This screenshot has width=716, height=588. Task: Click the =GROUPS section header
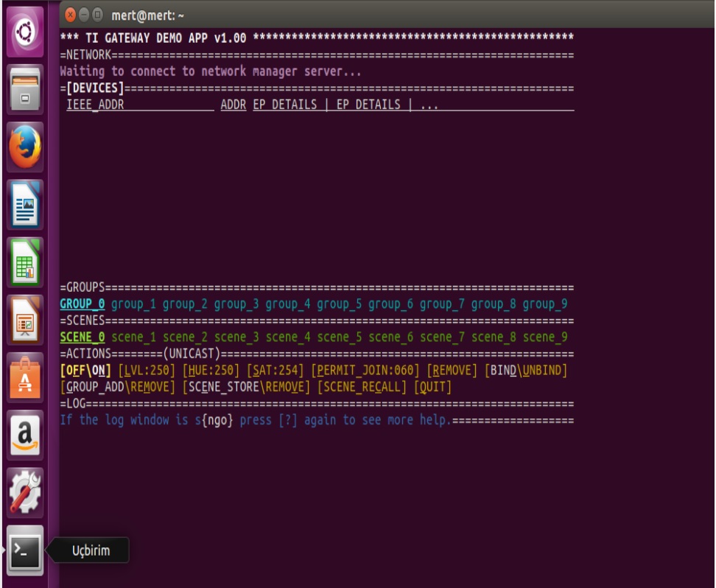[83, 287]
